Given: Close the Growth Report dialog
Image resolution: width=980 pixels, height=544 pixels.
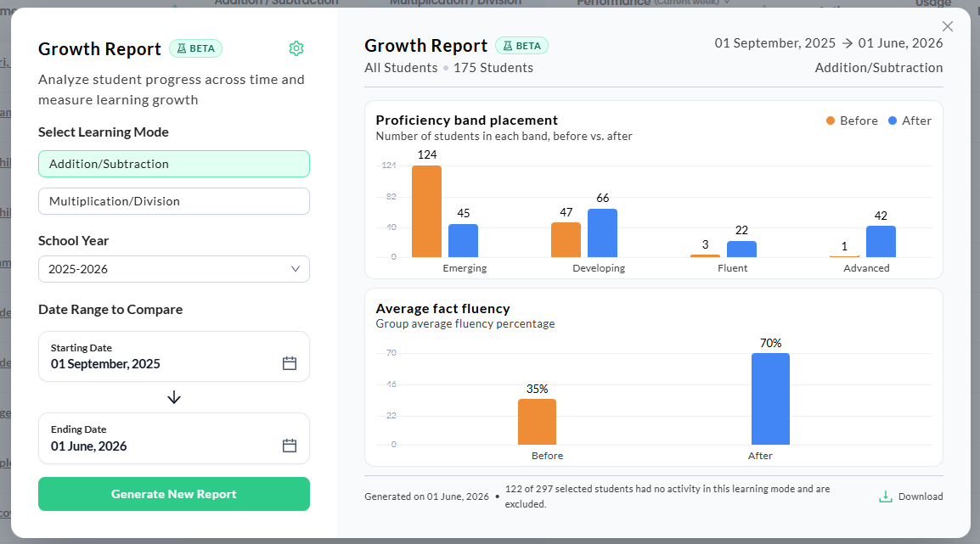Looking at the screenshot, I should tap(948, 26).
